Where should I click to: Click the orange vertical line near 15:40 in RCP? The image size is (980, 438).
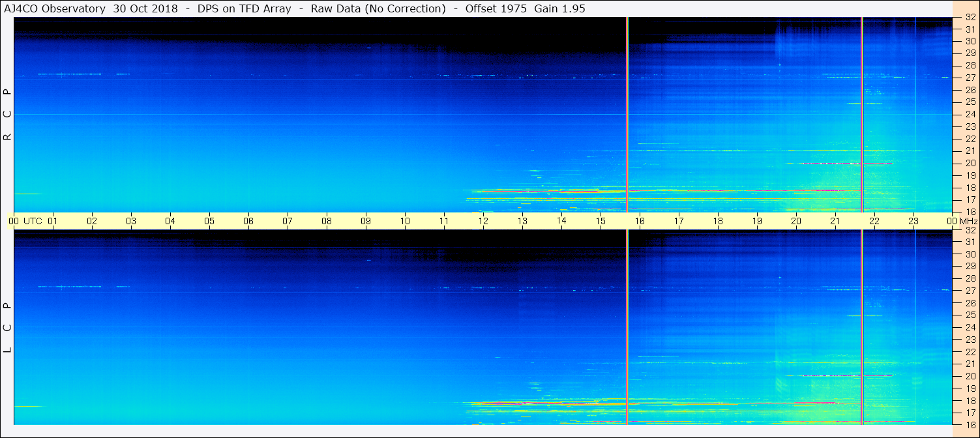(x=627, y=115)
